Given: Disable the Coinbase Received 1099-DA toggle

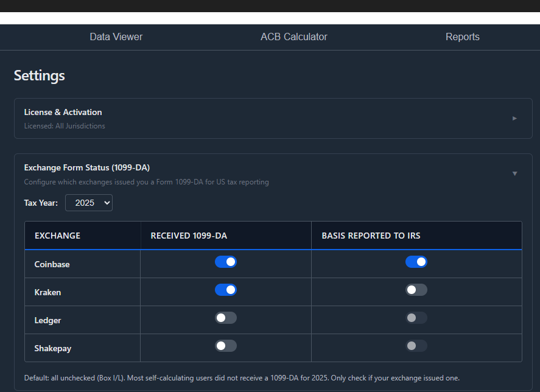Looking at the screenshot, I should [x=226, y=262].
